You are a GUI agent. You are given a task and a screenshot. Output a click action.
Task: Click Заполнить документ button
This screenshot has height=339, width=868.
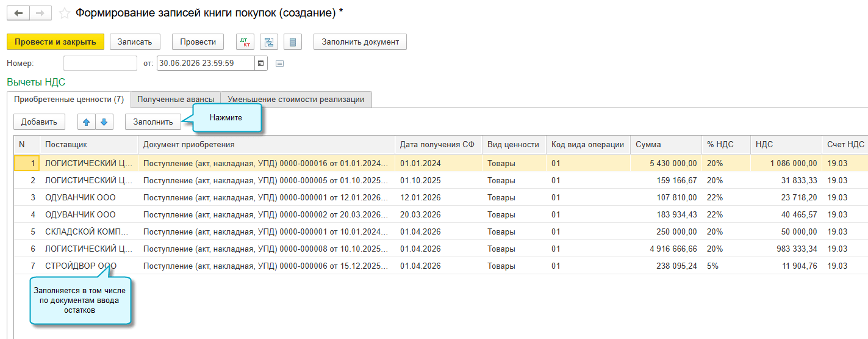[x=360, y=42]
